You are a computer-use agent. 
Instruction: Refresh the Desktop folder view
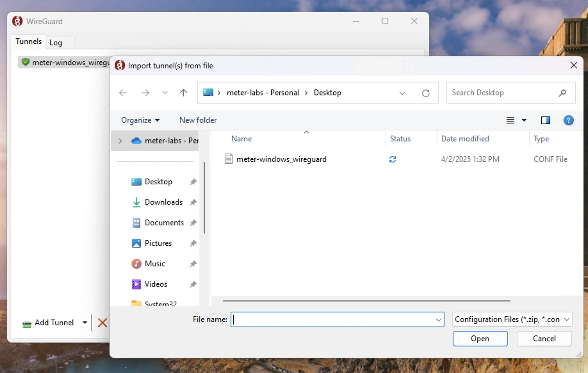426,93
